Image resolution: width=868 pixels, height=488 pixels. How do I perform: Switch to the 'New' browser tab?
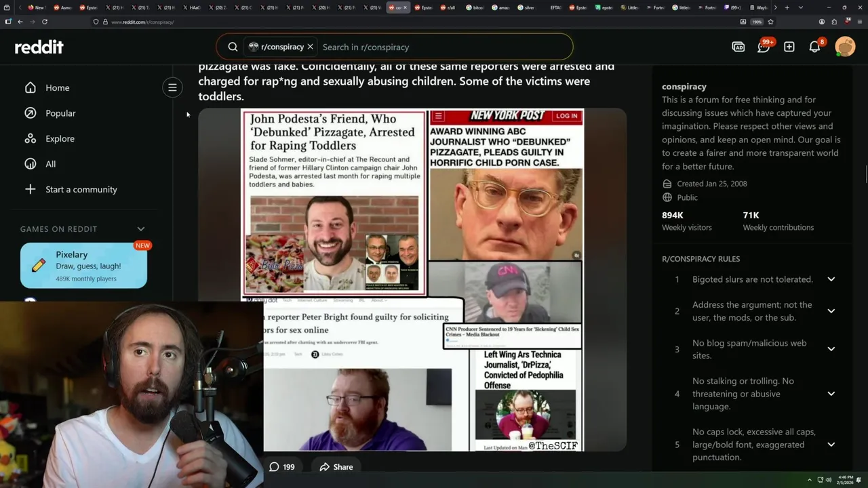pyautogui.click(x=36, y=7)
